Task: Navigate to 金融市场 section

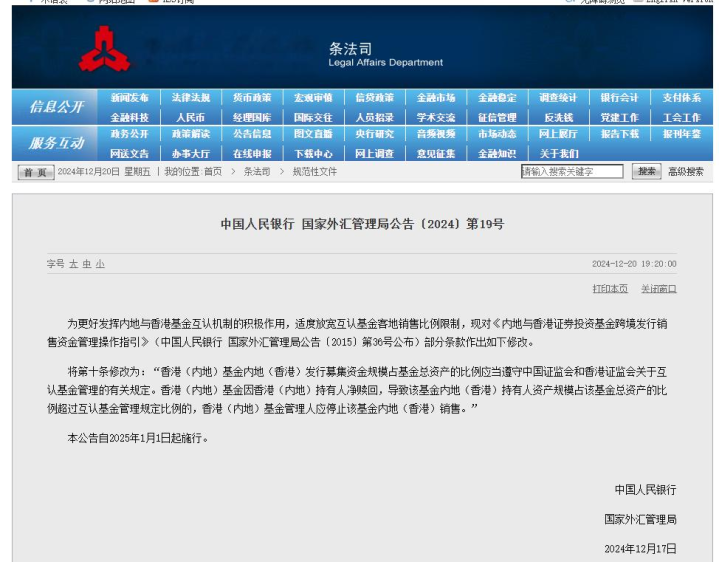Action: [x=436, y=98]
